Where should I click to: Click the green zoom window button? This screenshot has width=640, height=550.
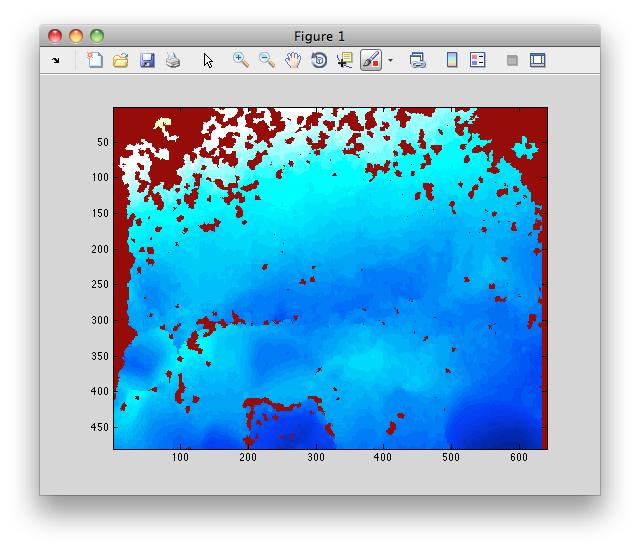97,36
